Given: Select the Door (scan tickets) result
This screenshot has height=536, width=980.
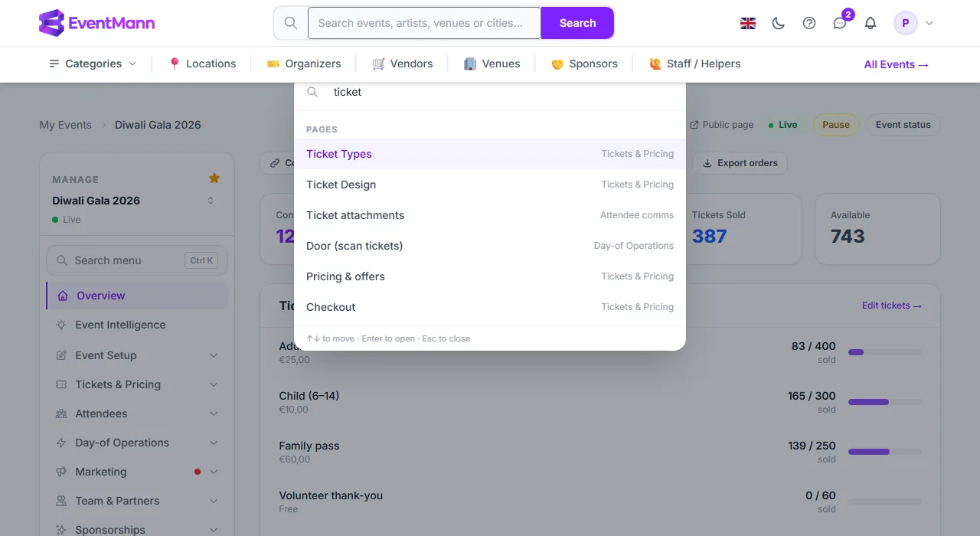Looking at the screenshot, I should (x=490, y=246).
